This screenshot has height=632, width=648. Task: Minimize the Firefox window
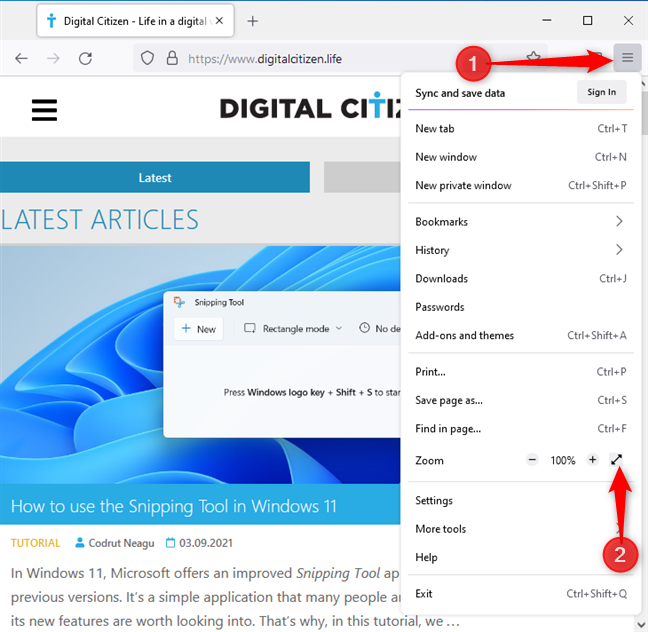547,20
